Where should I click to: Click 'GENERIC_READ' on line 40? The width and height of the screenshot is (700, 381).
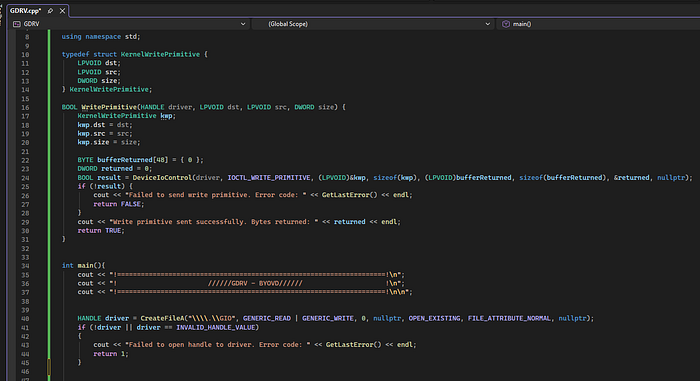[x=267, y=318]
